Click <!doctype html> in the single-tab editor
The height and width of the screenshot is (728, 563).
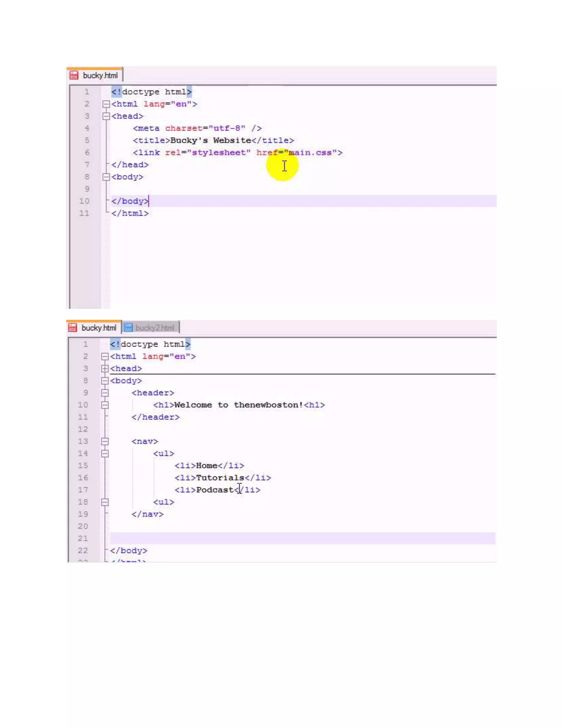tap(151, 92)
